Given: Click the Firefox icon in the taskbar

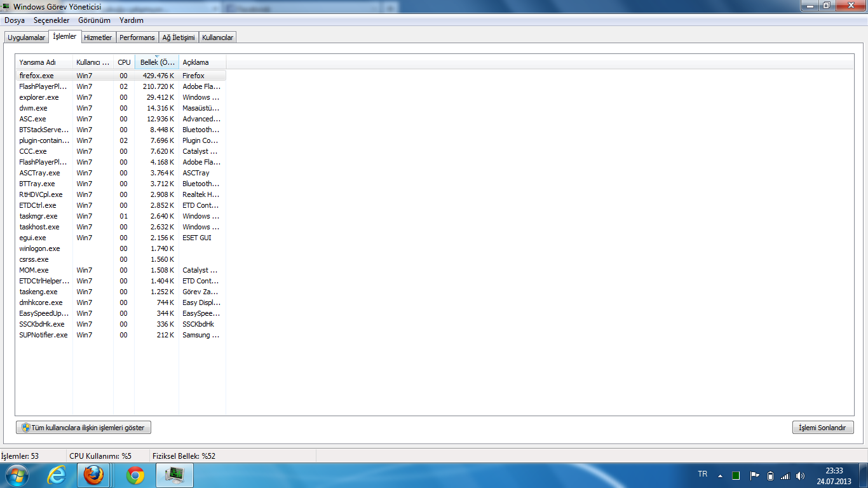Looking at the screenshot, I should (x=93, y=475).
